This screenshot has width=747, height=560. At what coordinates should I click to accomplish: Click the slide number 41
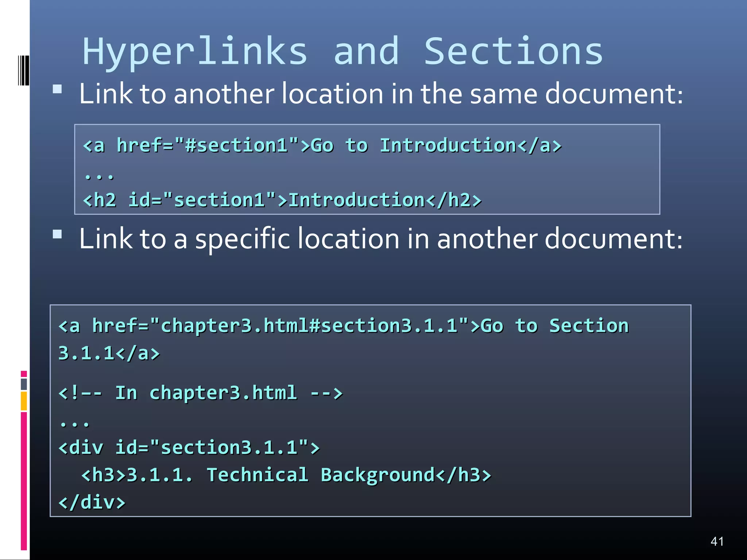tap(717, 541)
